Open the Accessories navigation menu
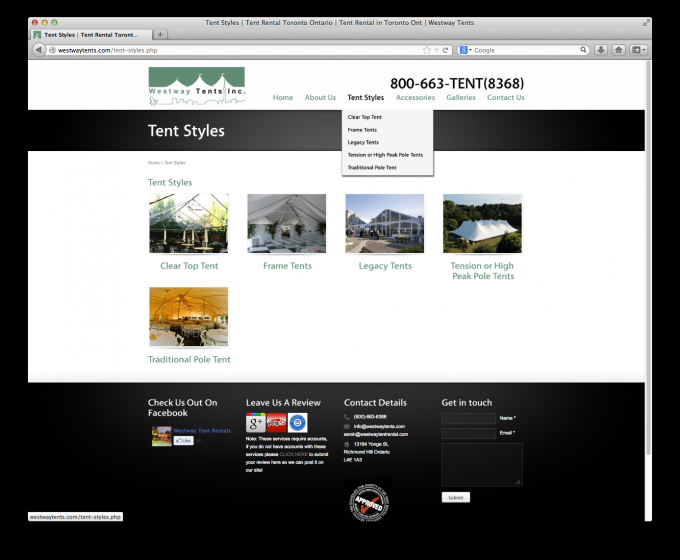Viewport: 680px width, 560px height. tap(415, 98)
